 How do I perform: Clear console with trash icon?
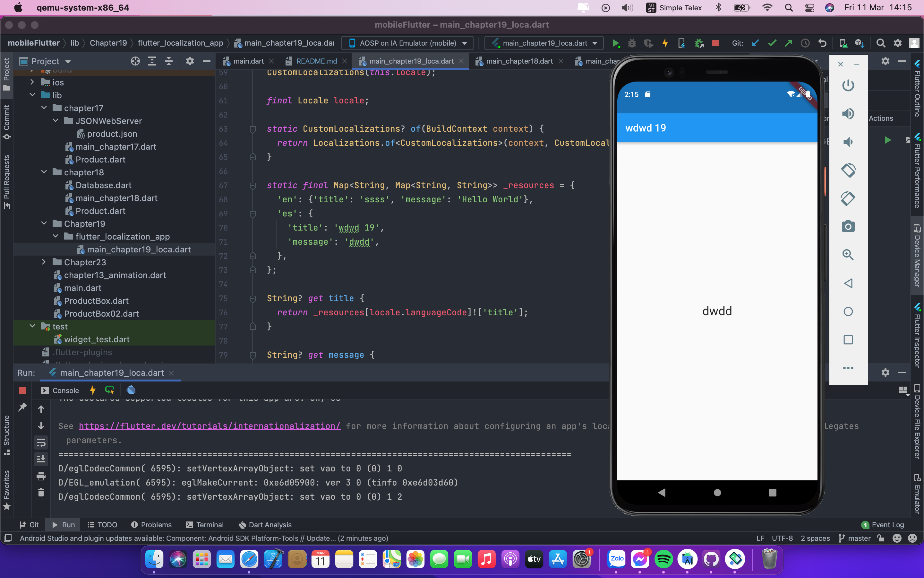coord(41,492)
